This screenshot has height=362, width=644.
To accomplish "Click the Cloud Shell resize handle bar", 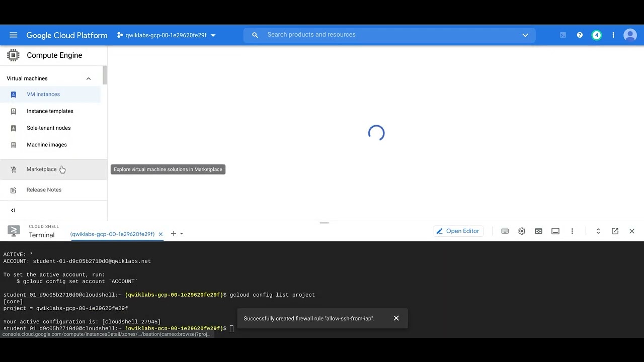I will click(x=325, y=223).
